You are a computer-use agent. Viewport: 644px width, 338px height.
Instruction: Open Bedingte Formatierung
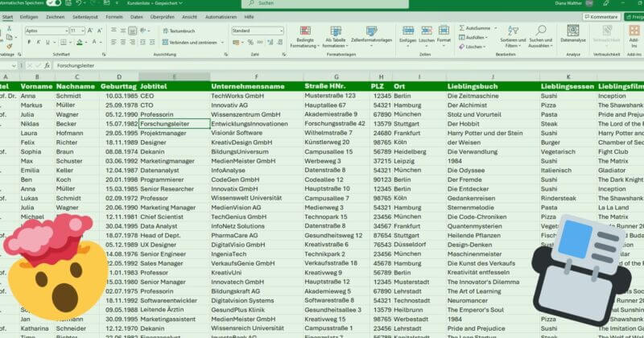305,37
